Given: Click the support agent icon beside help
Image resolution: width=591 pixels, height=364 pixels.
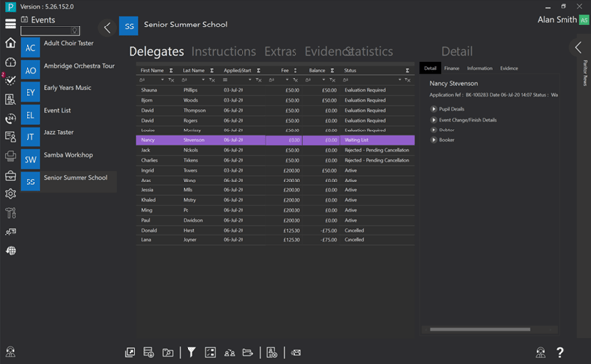Looking at the screenshot, I should coord(541,352).
